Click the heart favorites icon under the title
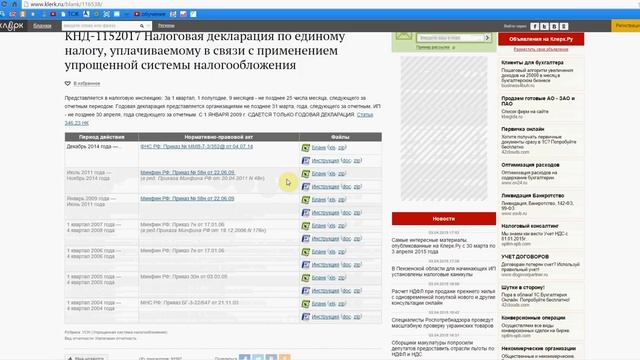This screenshot has height=360, width=640. (x=68, y=83)
